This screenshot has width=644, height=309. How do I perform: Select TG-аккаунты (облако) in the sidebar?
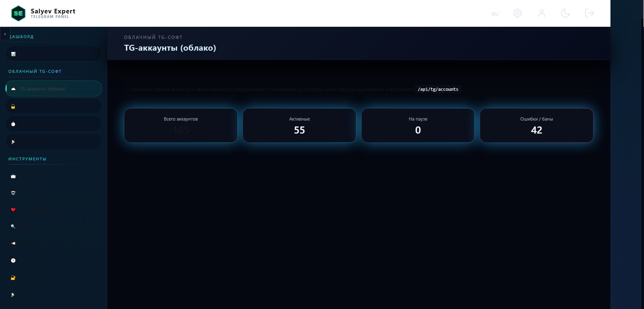point(53,89)
